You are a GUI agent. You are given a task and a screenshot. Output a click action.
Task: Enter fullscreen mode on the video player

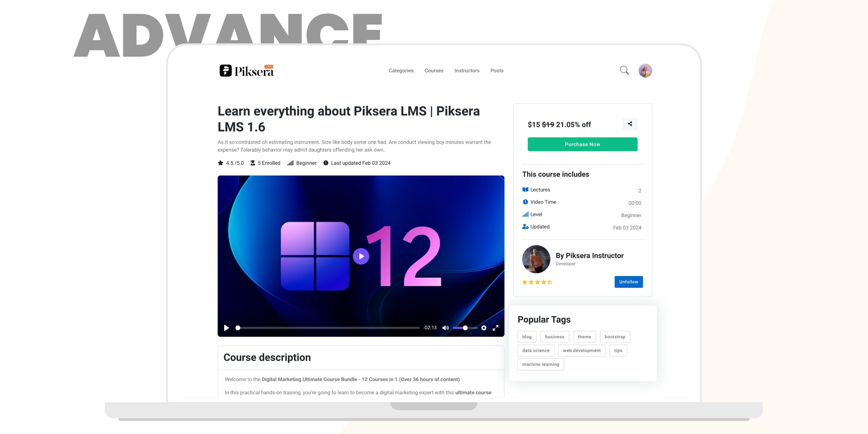point(496,328)
